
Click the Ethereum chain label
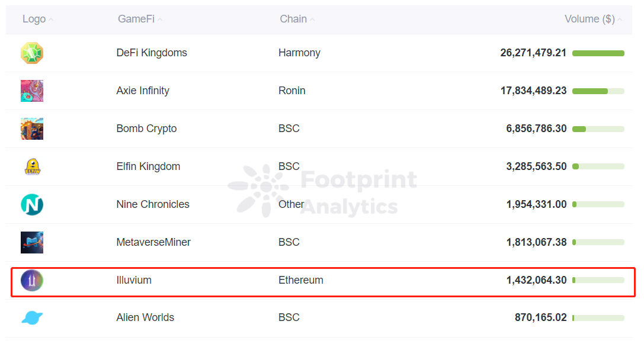[301, 280]
